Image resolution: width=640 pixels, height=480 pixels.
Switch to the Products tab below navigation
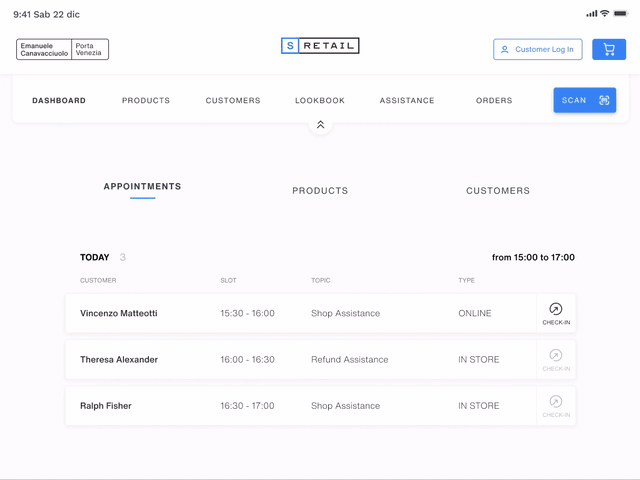pos(320,191)
